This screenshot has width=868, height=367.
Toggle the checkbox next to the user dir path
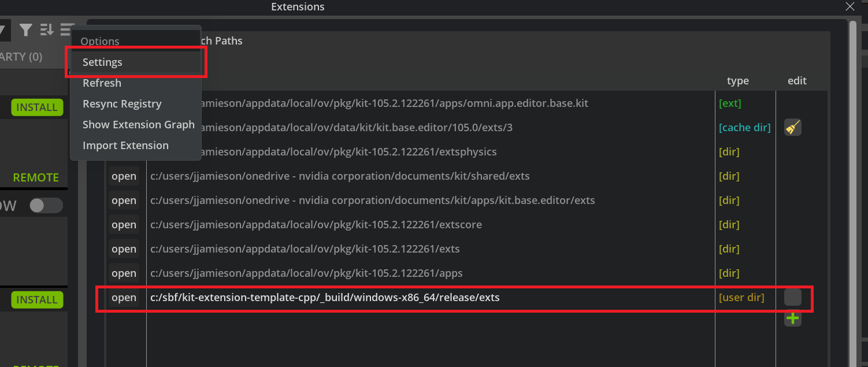click(x=792, y=297)
